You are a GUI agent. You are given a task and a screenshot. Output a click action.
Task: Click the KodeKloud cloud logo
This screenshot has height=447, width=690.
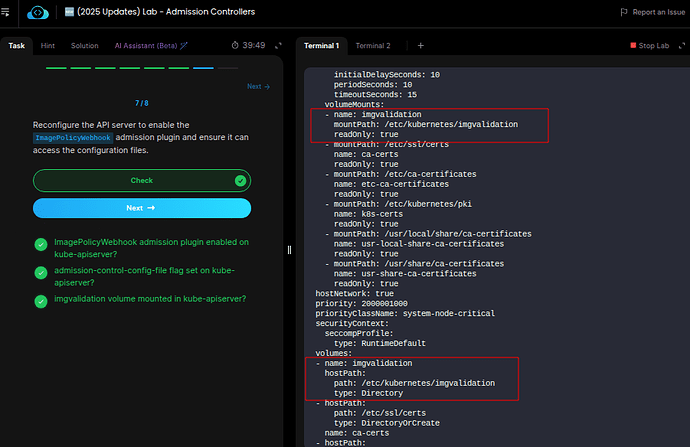click(40, 12)
